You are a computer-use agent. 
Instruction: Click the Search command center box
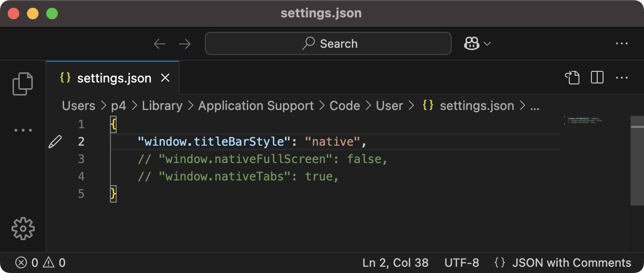tap(328, 44)
